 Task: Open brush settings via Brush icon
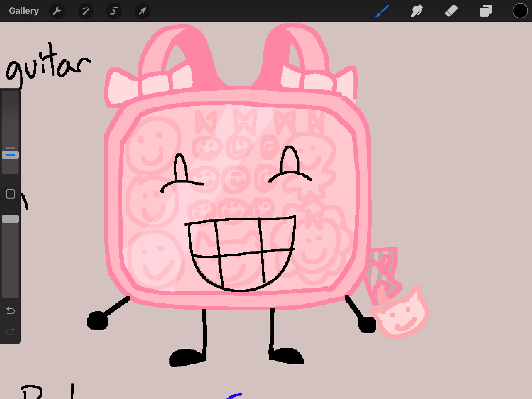click(x=382, y=11)
